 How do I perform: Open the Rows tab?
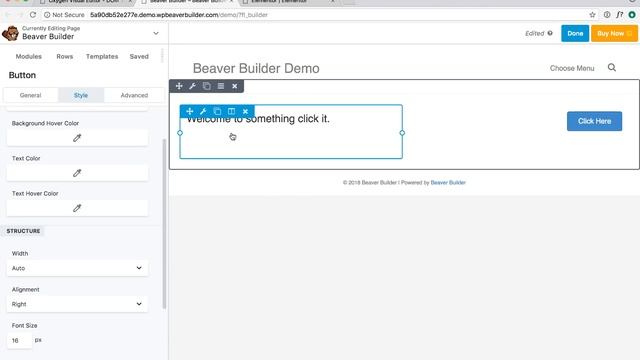click(x=64, y=56)
